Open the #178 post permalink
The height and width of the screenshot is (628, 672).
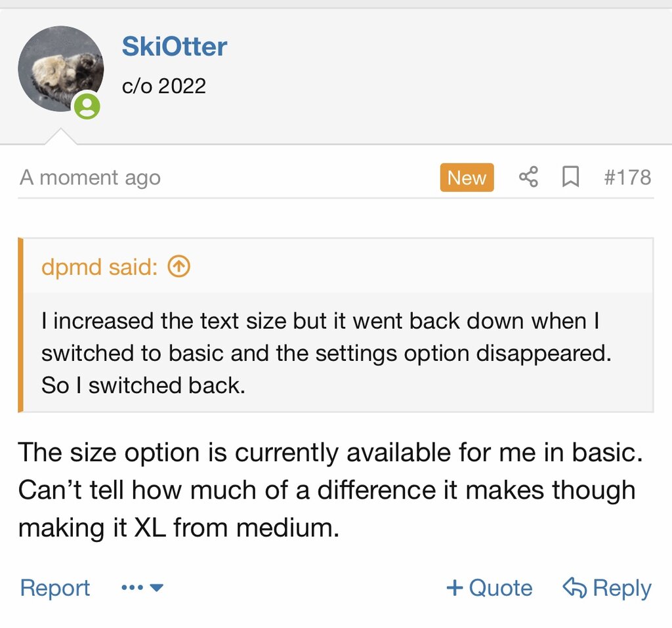coord(627,177)
